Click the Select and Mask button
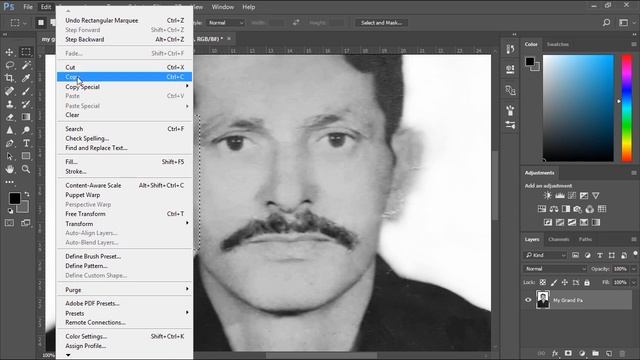Viewport: 640px width, 360px height. 381,23
